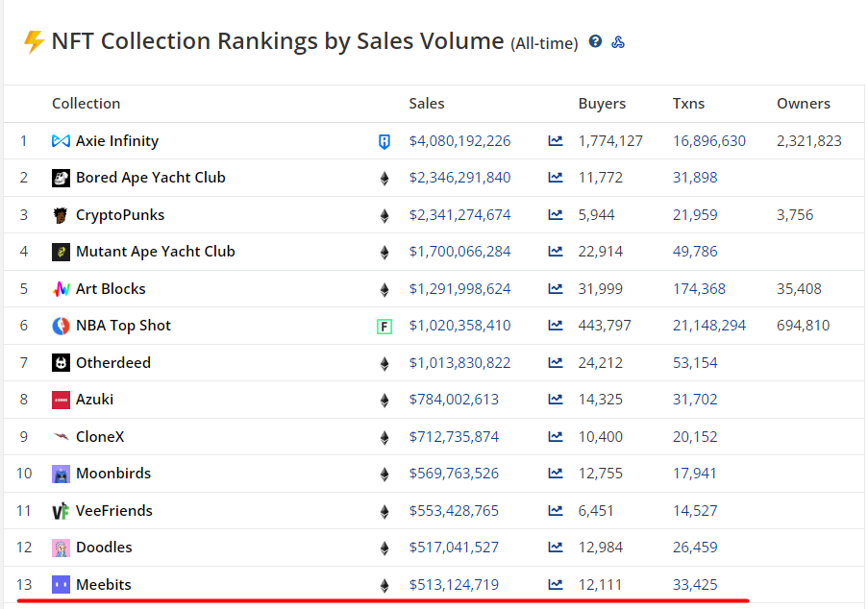
Task: Open sales chart icon for Axie Infinity
Action: [556, 141]
